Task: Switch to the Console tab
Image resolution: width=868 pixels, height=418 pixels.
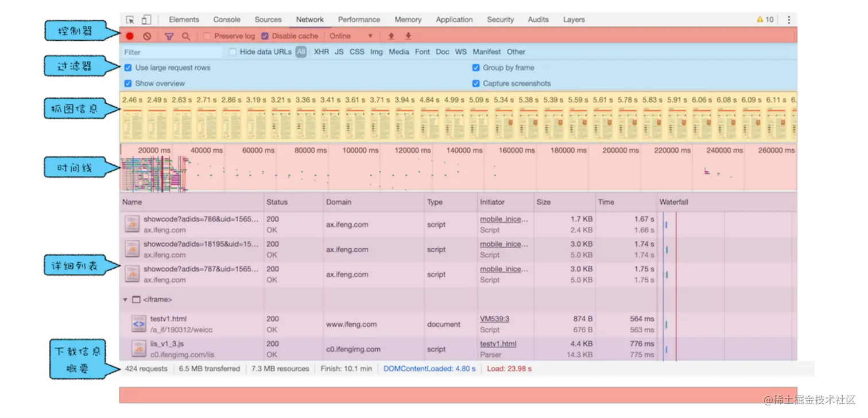Action: [x=227, y=19]
